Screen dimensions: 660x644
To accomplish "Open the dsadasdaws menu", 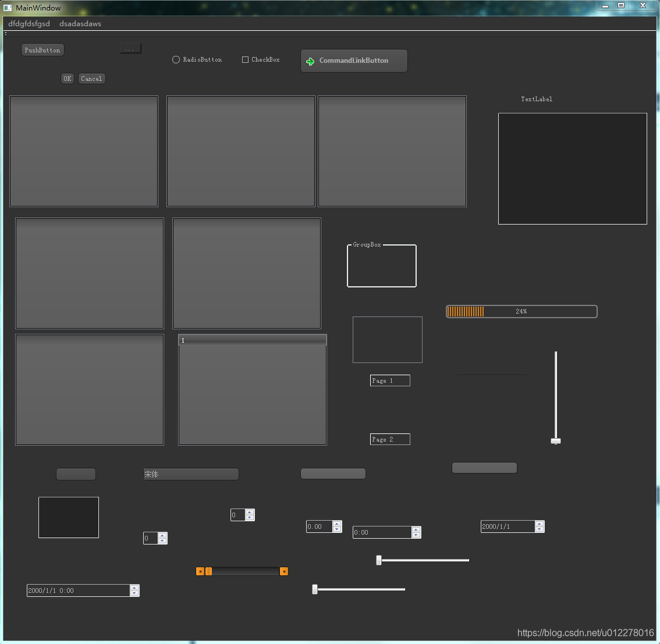I will point(80,24).
